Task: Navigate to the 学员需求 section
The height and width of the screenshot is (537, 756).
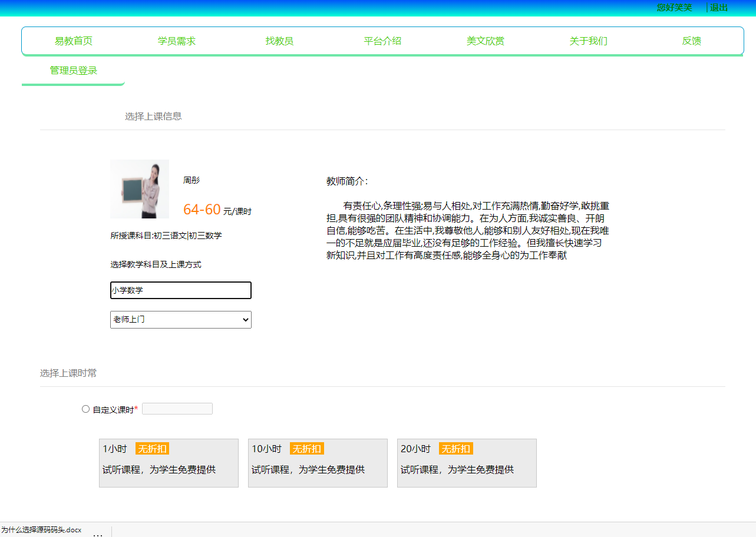Action: [176, 41]
